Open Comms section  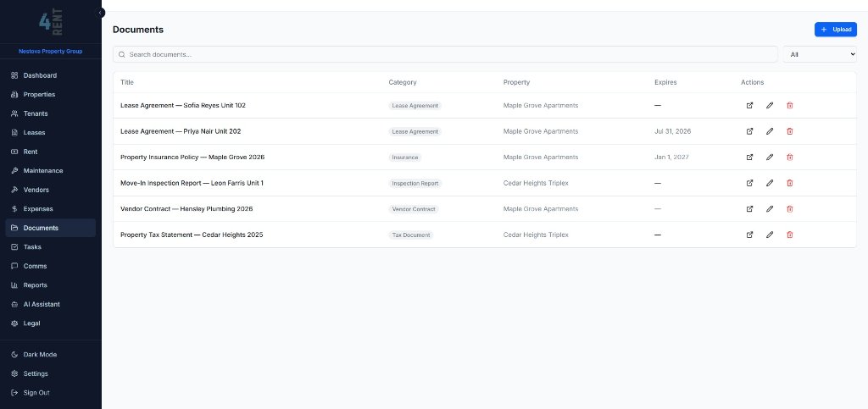[50, 266]
